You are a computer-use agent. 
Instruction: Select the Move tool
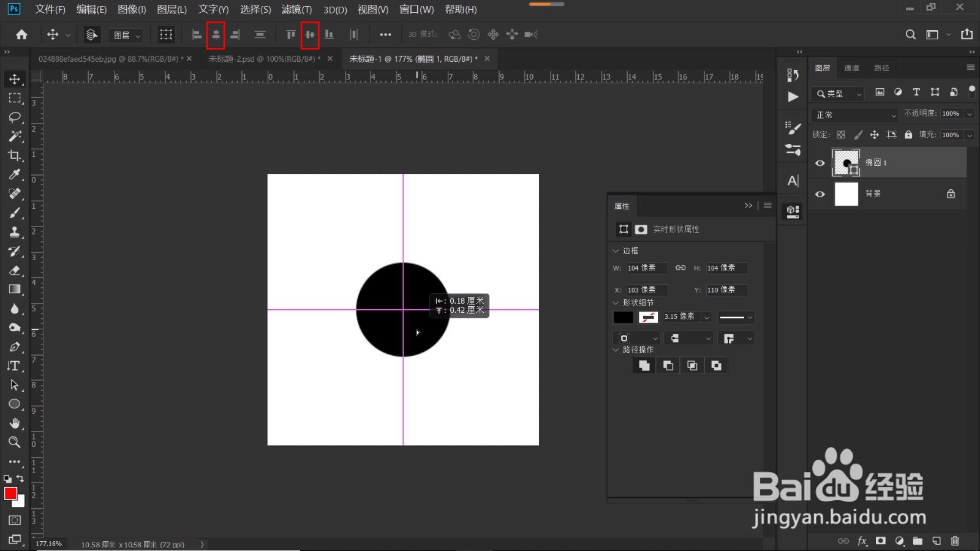point(15,79)
